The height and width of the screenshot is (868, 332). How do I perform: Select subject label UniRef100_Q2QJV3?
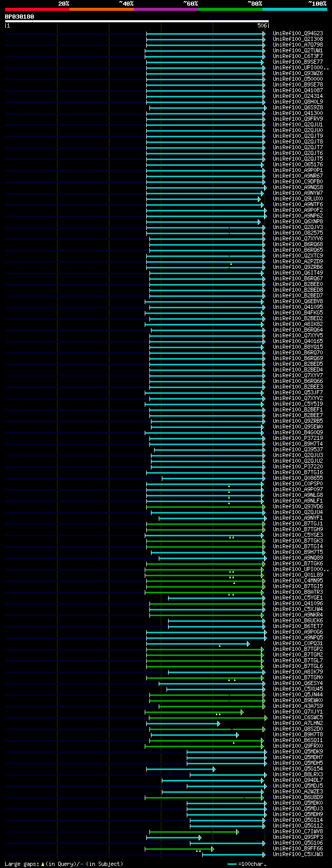click(x=298, y=227)
